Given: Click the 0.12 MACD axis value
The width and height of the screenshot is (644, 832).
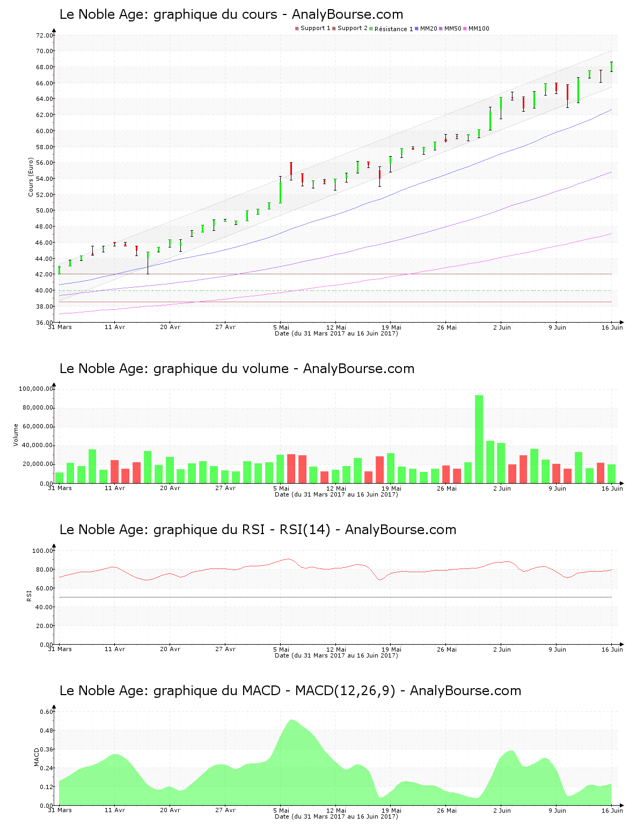Looking at the screenshot, I should click(47, 787).
